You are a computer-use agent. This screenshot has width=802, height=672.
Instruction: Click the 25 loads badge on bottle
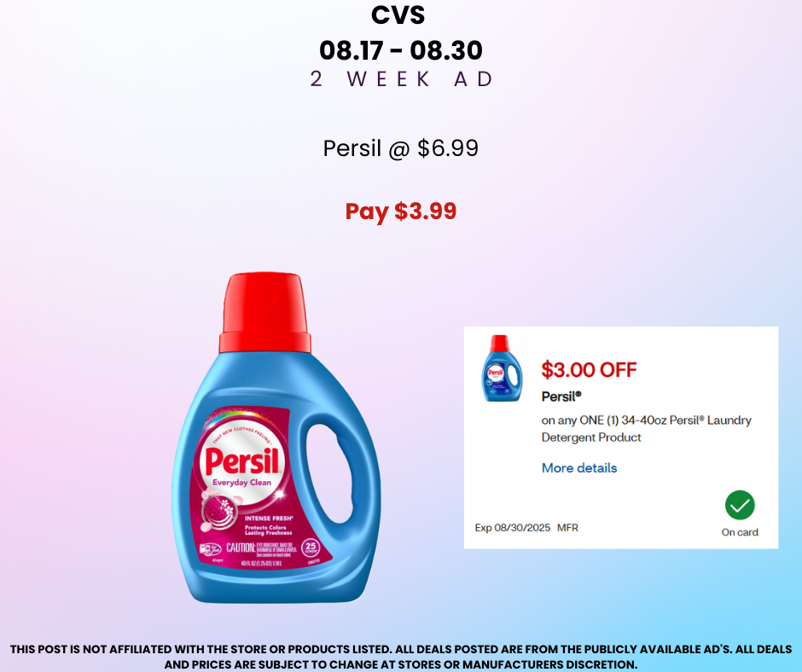pos(311,547)
